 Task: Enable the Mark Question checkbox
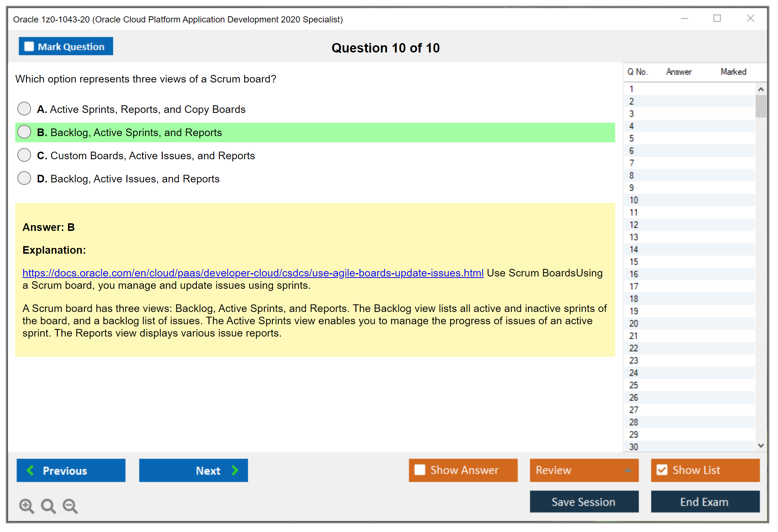click(29, 46)
